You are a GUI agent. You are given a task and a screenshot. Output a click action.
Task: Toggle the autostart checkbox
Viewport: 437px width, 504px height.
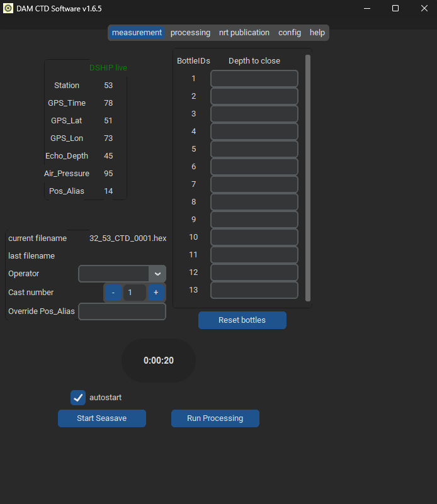click(78, 398)
